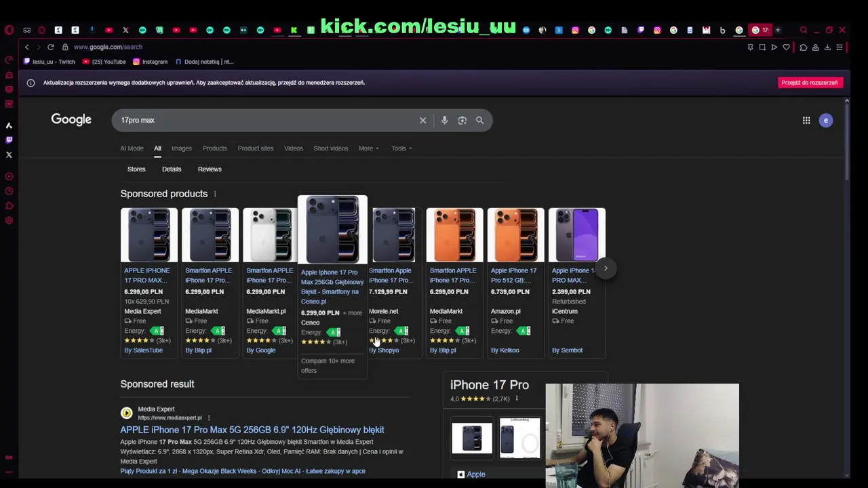The width and height of the screenshot is (868, 488).
Task: Switch to Short videos search tab
Action: (330, 148)
